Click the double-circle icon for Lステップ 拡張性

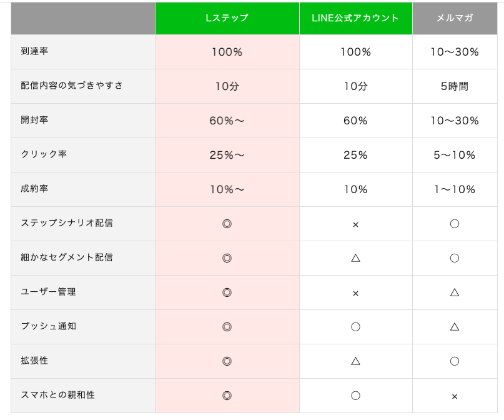click(227, 361)
